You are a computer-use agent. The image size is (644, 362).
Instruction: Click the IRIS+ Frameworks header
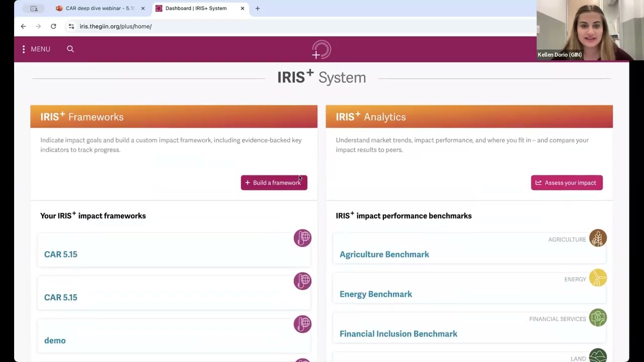coord(174,117)
